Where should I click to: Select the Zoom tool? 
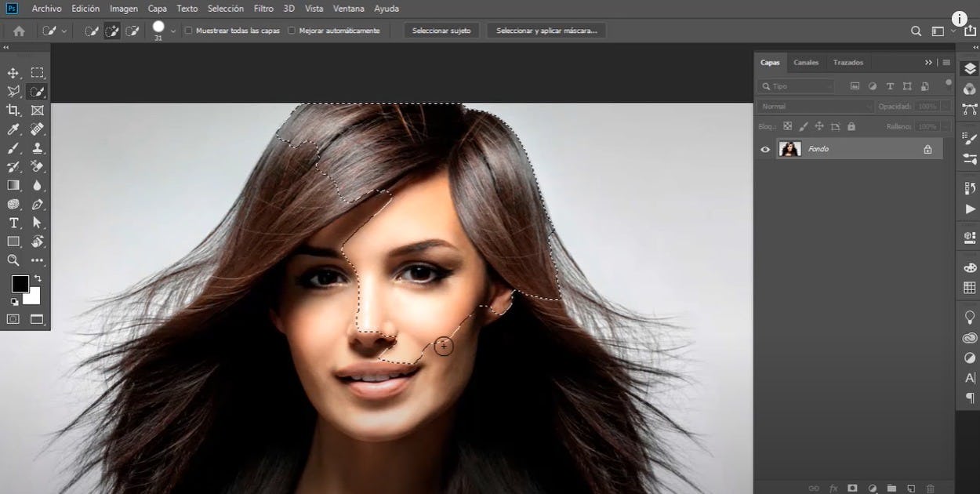tap(12, 260)
